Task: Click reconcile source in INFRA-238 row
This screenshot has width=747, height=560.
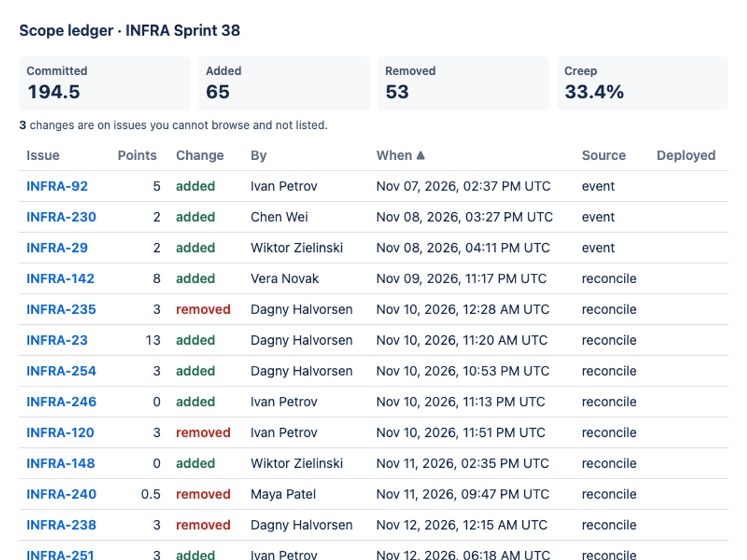Action: coord(609,525)
